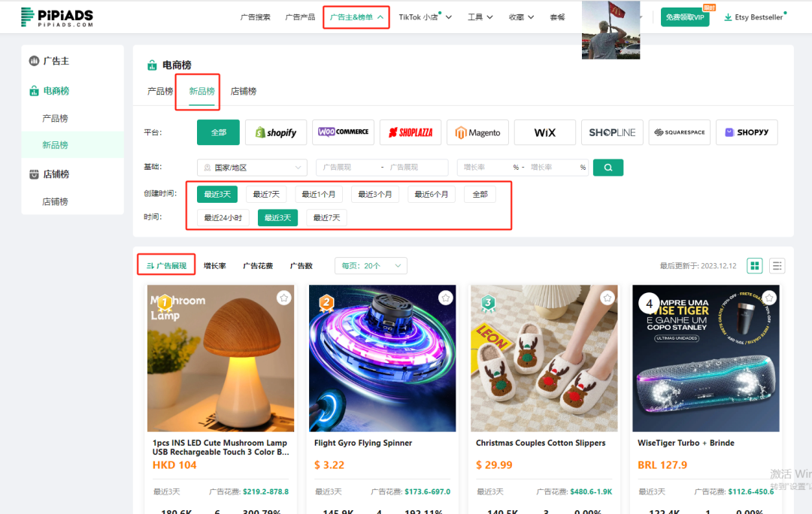Click the 广告主 sidebar icon
This screenshot has height=514, width=812.
click(34, 61)
